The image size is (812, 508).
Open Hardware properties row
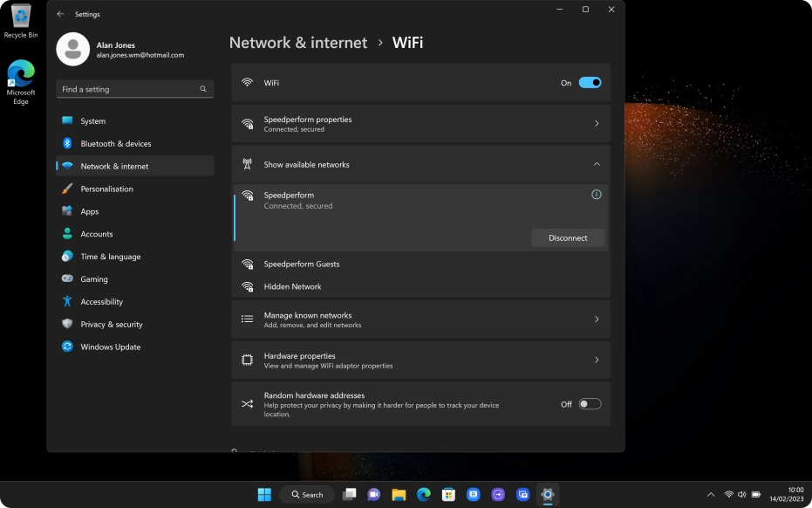pos(420,360)
